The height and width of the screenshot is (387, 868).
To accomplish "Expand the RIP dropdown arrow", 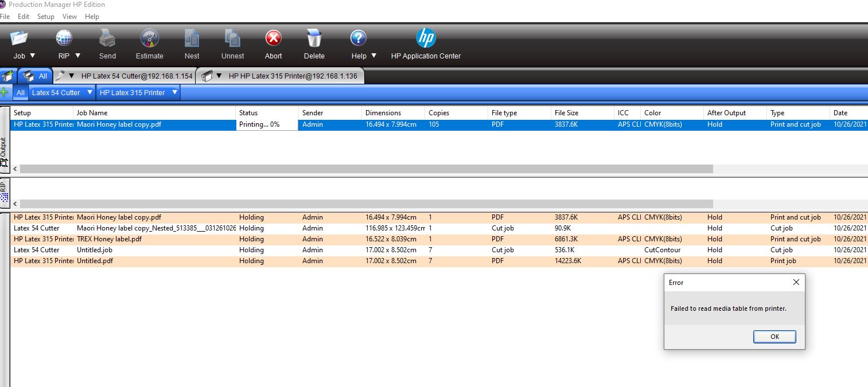I will pyautogui.click(x=77, y=56).
